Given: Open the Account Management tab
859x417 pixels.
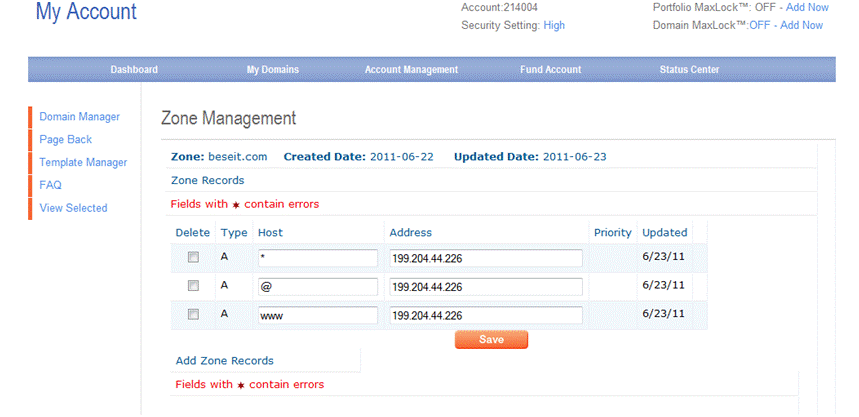Looking at the screenshot, I should click(x=411, y=70).
